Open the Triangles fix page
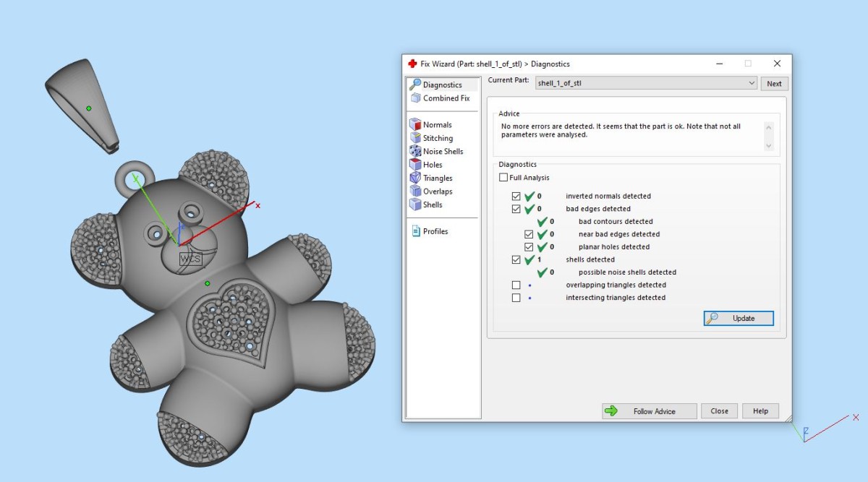The width and height of the screenshot is (868, 482). 415,178
